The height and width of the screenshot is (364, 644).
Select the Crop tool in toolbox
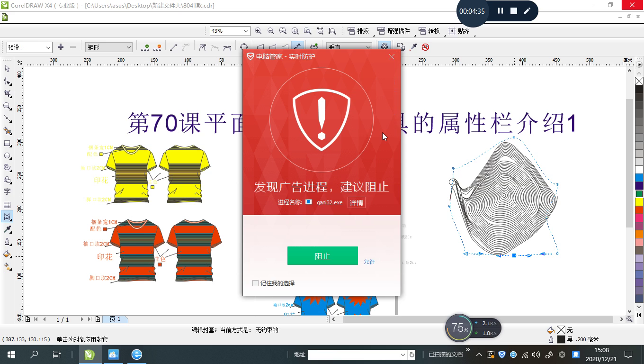tap(7, 94)
